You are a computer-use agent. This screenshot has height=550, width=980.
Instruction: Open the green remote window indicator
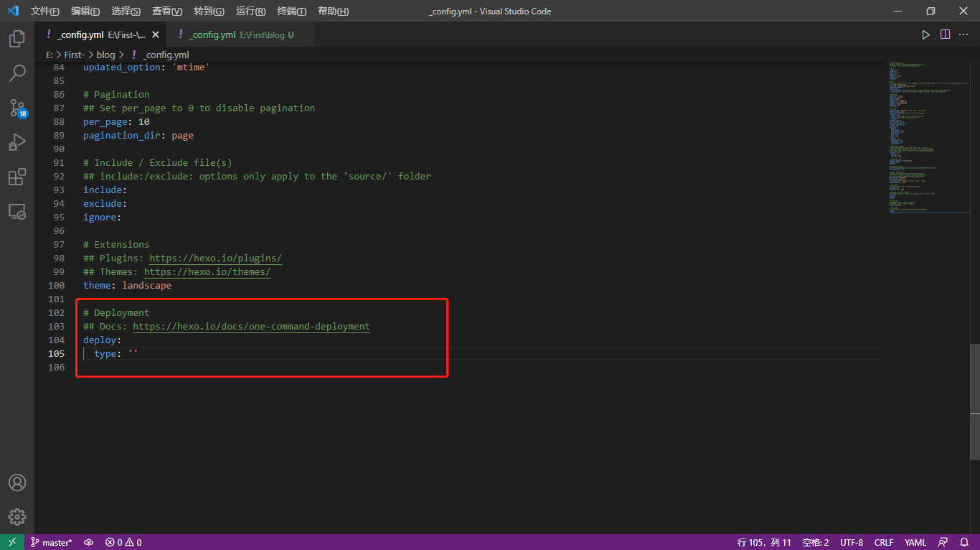click(12, 542)
